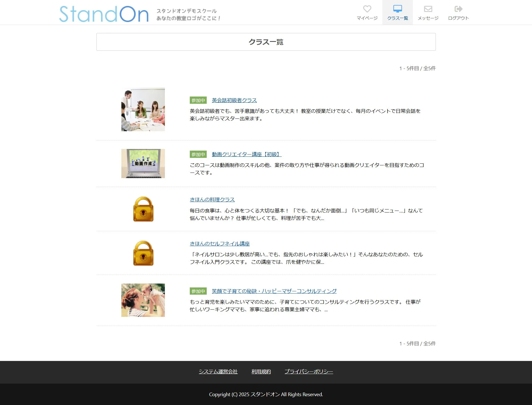
Task: Click 利用規約 footer link
Action: 261,371
